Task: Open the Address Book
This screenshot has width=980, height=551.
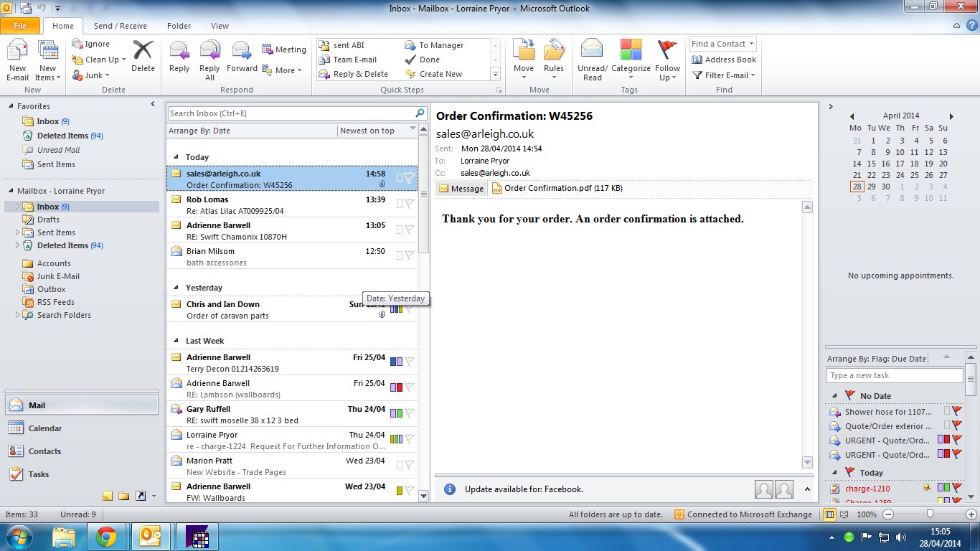Action: 724,60
